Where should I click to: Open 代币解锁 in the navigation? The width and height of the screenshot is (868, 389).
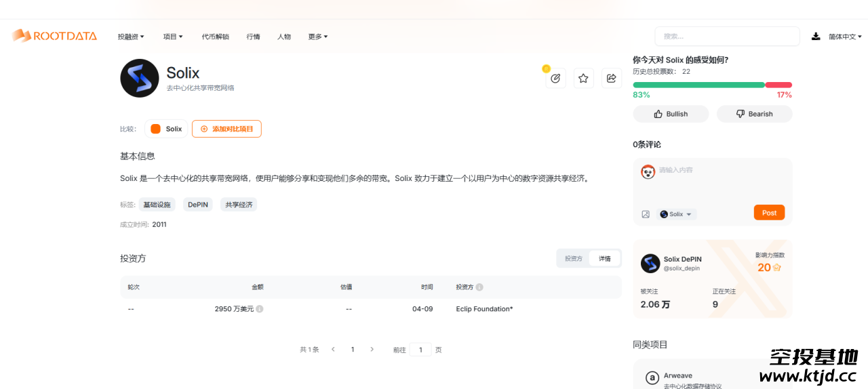(215, 37)
